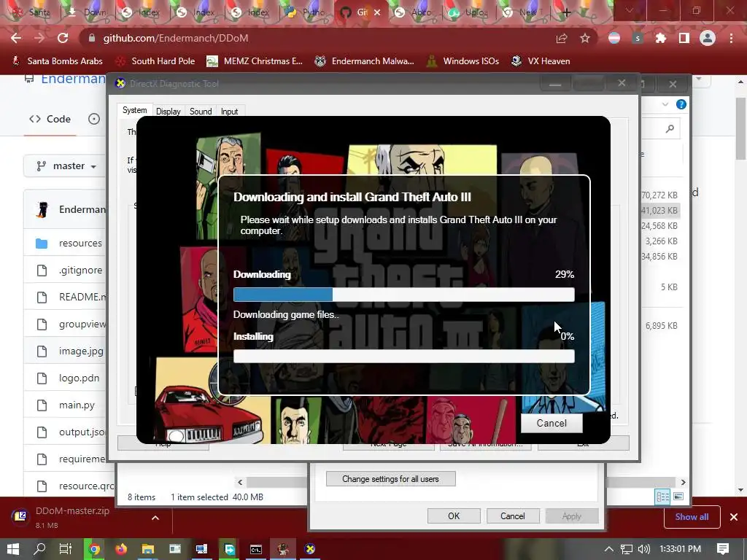Open Endermanch Malware bookmark
The width and height of the screenshot is (747, 560).
365,61
